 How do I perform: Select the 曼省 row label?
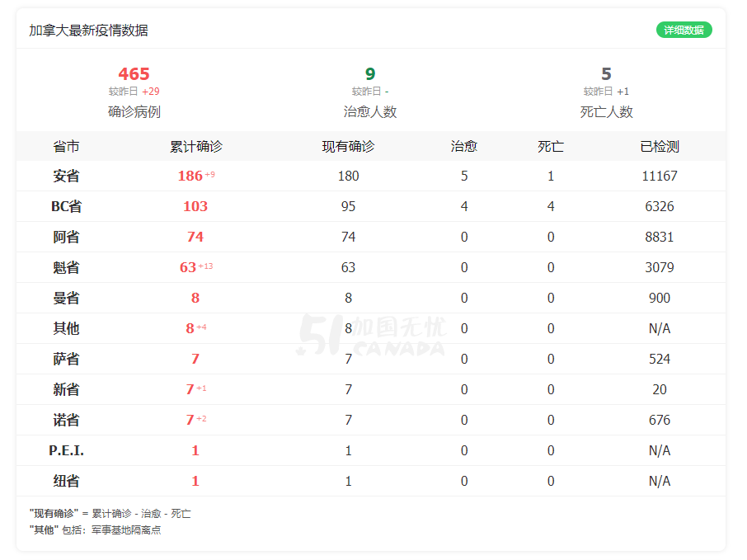(x=66, y=298)
